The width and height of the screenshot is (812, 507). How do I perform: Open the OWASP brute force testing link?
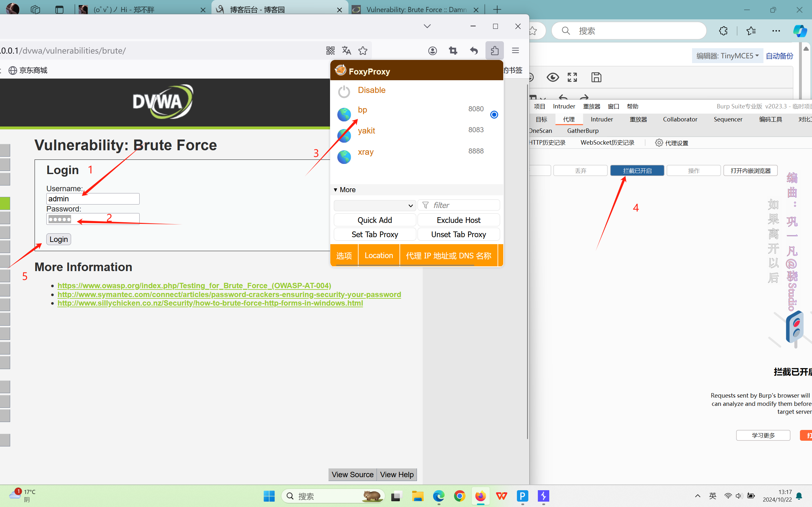(194, 285)
